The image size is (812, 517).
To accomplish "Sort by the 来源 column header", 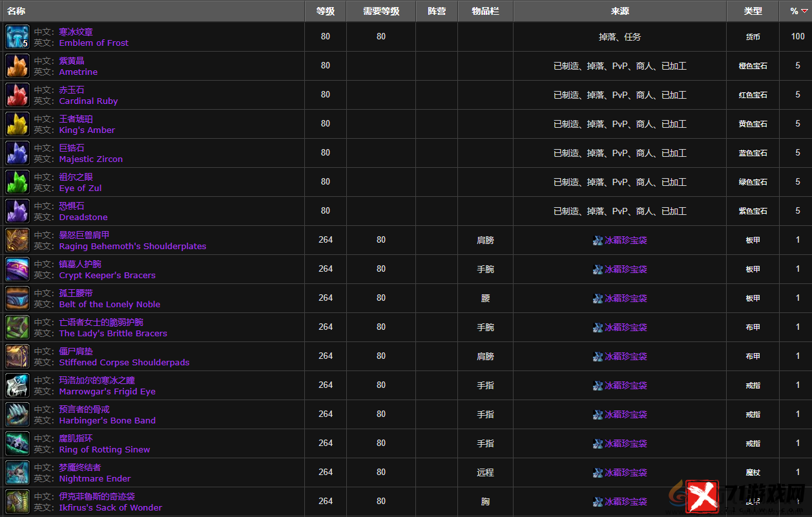I will point(620,11).
